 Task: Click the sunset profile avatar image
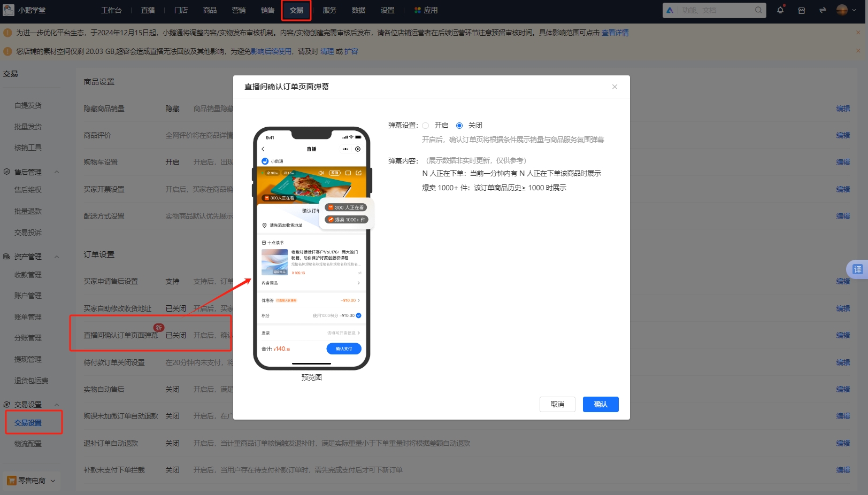point(842,10)
